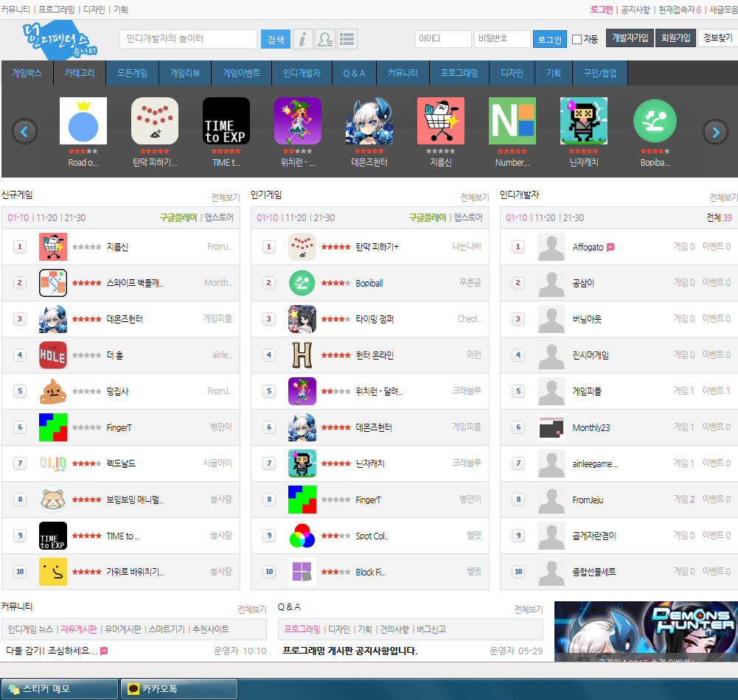The image size is (738, 700).
Task: Click the info icon beside search button
Action: (303, 39)
